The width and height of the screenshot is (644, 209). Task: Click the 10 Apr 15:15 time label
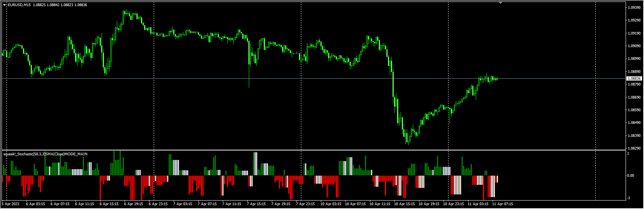coord(404,204)
